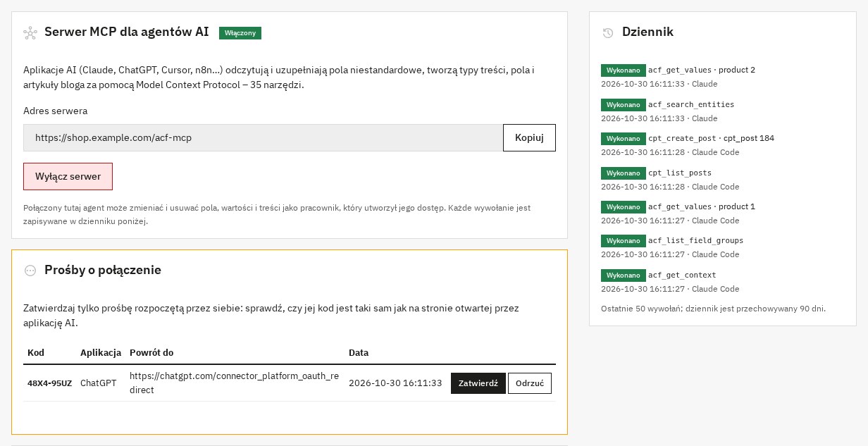Click the Kod column header

point(35,352)
